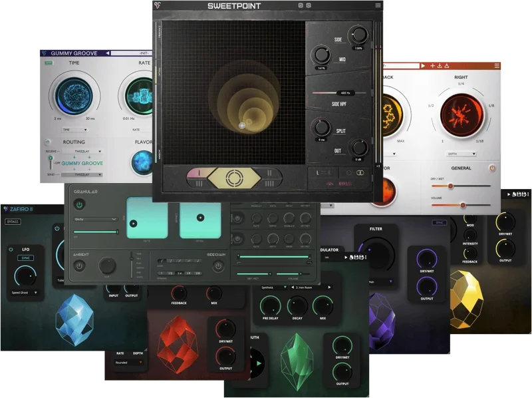The width and height of the screenshot is (532, 398).
Task: Open the Speed Ghost dropdown in Zafiro II
Action: click(x=24, y=292)
